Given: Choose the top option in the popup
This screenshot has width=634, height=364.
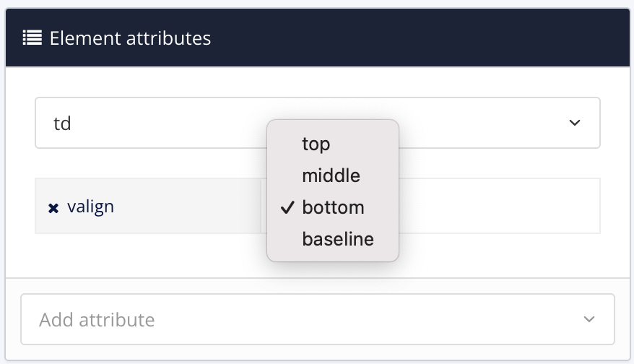Looking at the screenshot, I should (316, 144).
